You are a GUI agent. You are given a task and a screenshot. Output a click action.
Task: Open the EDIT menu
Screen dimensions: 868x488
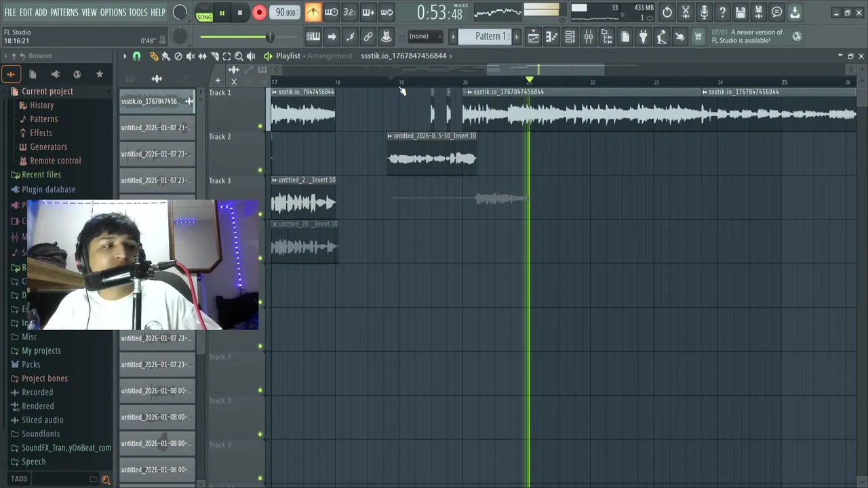tap(26, 12)
